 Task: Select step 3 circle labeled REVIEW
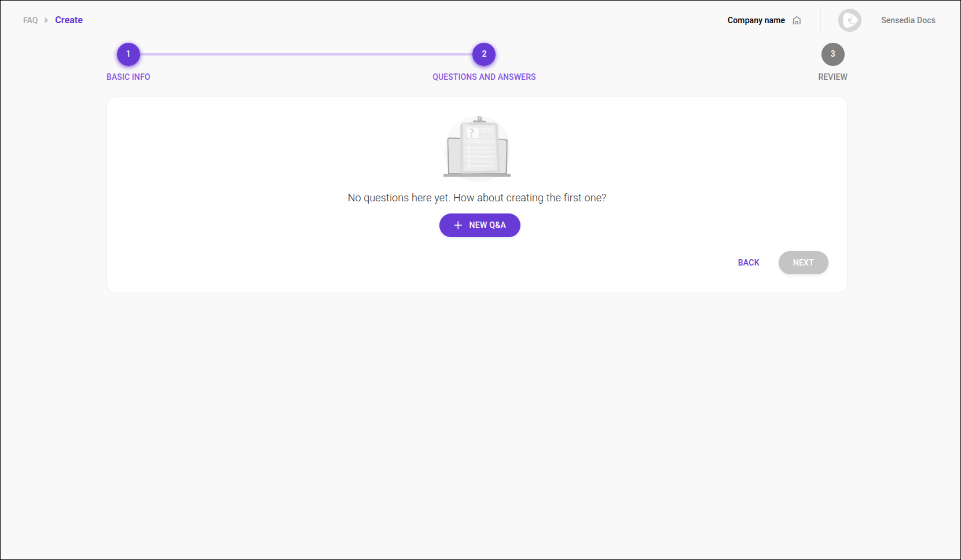pos(832,54)
